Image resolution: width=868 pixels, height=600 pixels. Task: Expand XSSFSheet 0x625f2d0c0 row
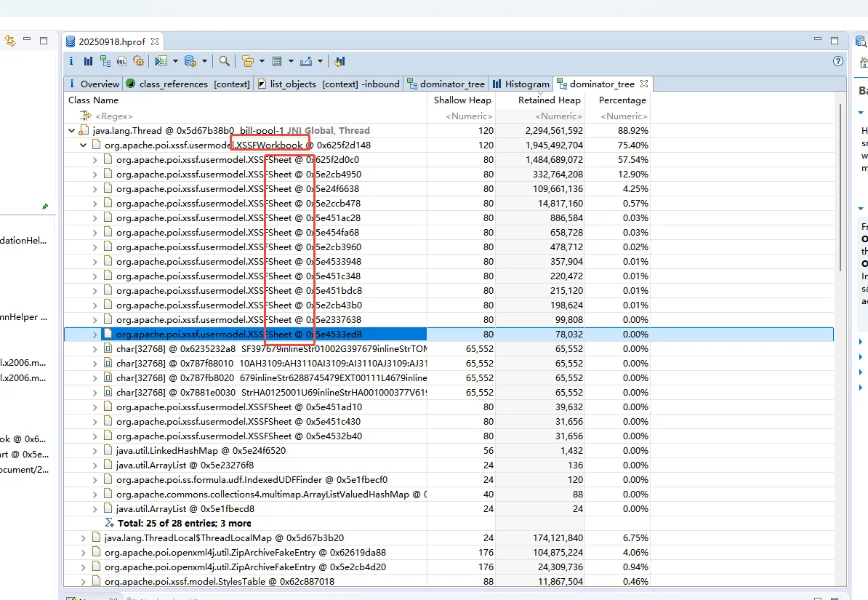coord(95,159)
